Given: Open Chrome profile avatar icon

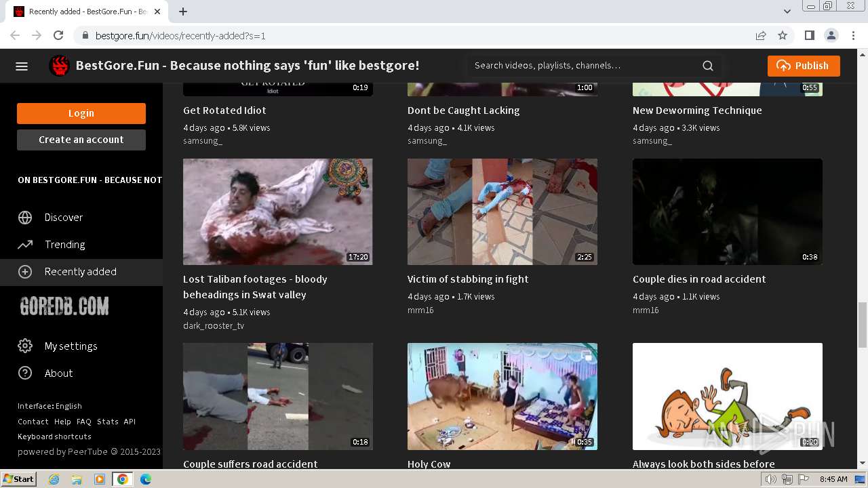Looking at the screenshot, I should point(831,36).
